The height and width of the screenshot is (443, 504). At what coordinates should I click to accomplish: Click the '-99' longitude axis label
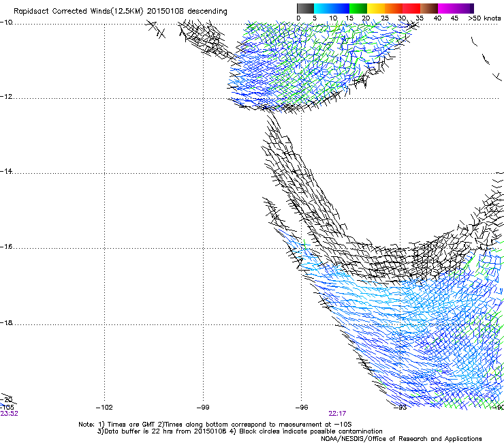(203, 408)
